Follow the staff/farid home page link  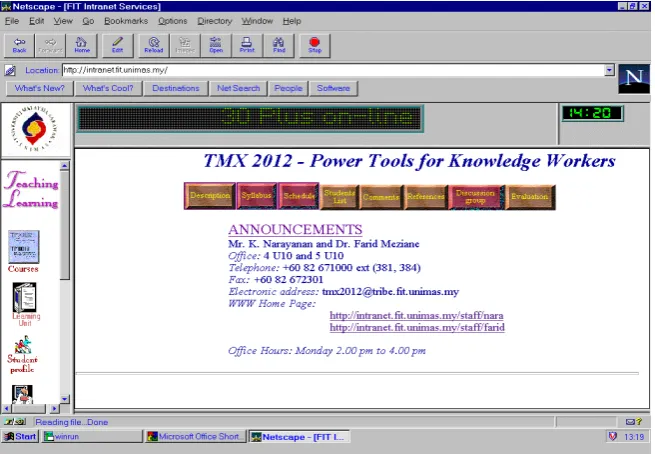(417, 327)
